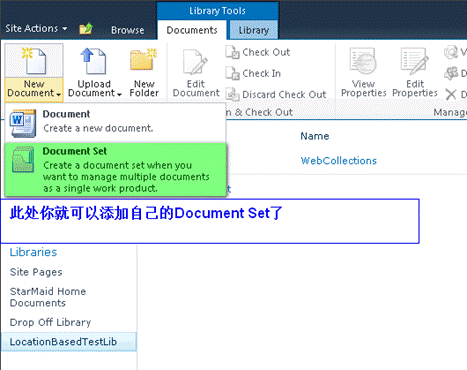Screen dimensions: 467x370
Task: Choose Document Set menu entry
Action: pyautogui.click(x=115, y=170)
